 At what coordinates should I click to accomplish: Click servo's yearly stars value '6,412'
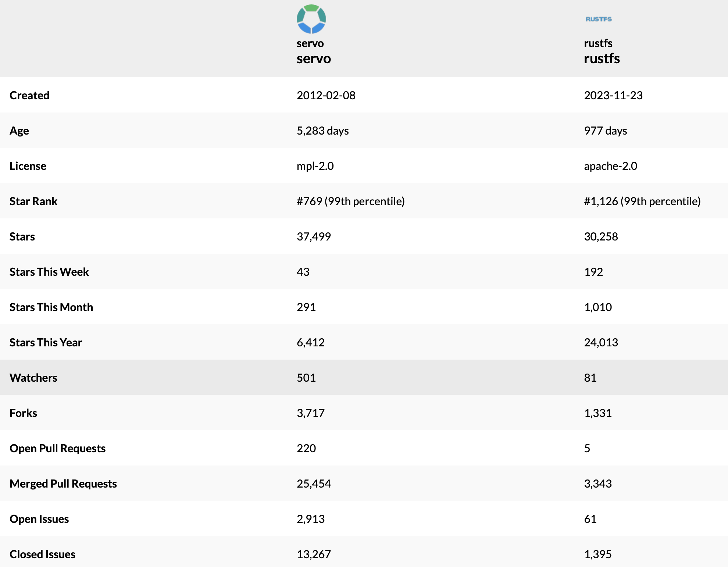coord(311,342)
